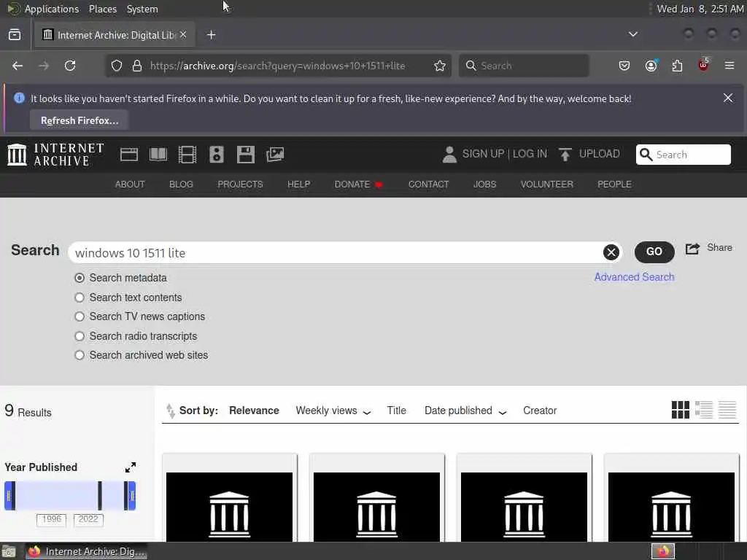Viewport: 747px width, 560px height.
Task: Open the Images icon in the Archive header
Action: pyautogui.click(x=275, y=155)
